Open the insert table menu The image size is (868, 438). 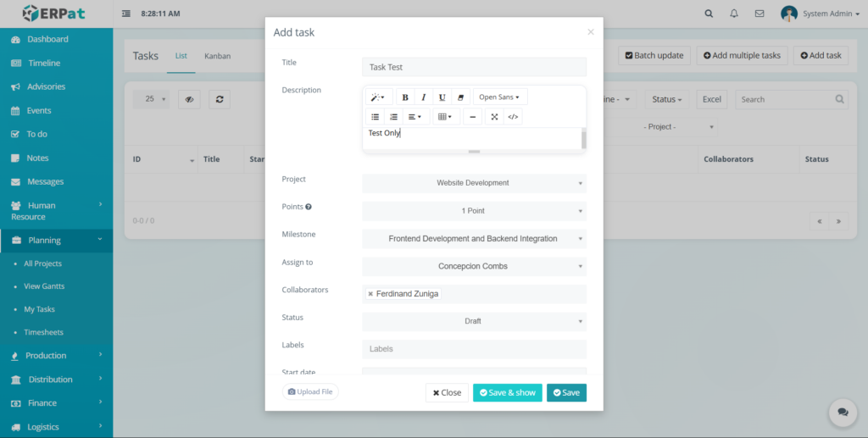[446, 117]
